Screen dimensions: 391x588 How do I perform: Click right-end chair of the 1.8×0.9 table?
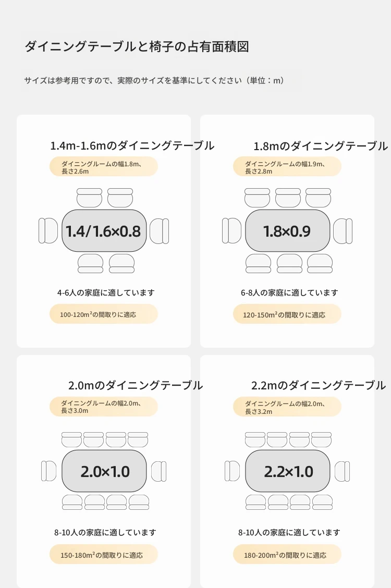[343, 231]
